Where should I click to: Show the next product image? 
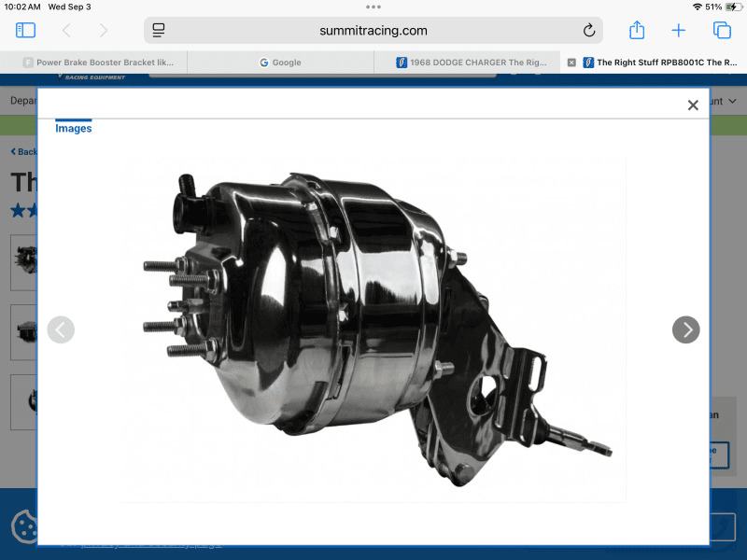685,329
